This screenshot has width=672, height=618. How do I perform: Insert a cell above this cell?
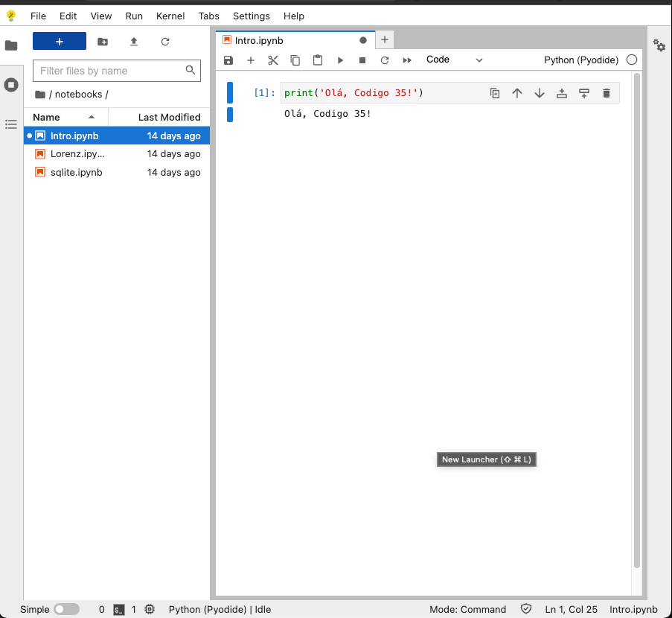point(562,93)
